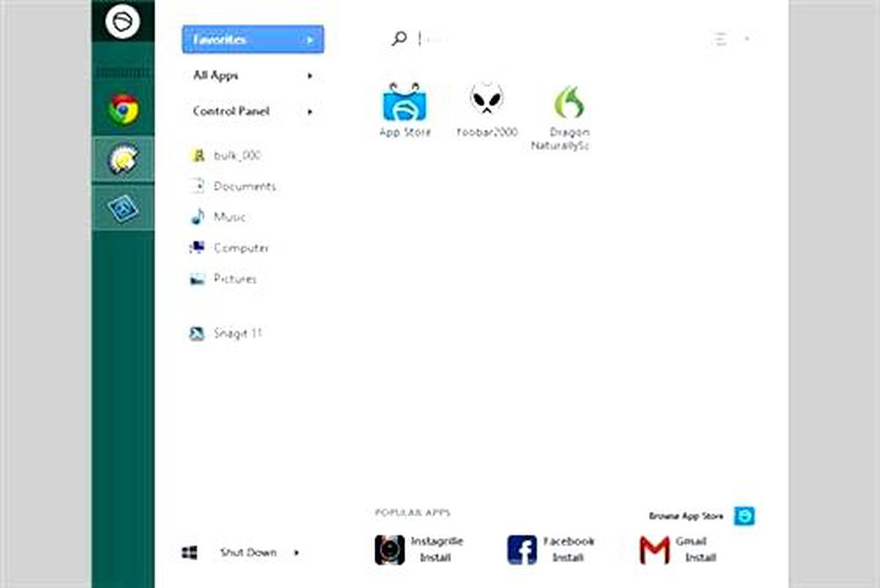The image size is (880, 588).
Task: Launch Google Chrome from the sidebar
Action: coord(123,110)
